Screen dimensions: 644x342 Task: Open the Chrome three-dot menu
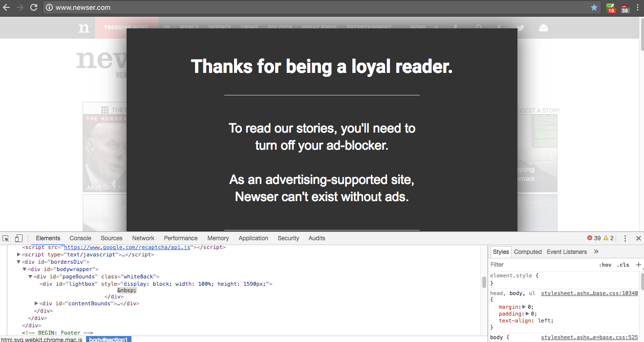(x=638, y=7)
